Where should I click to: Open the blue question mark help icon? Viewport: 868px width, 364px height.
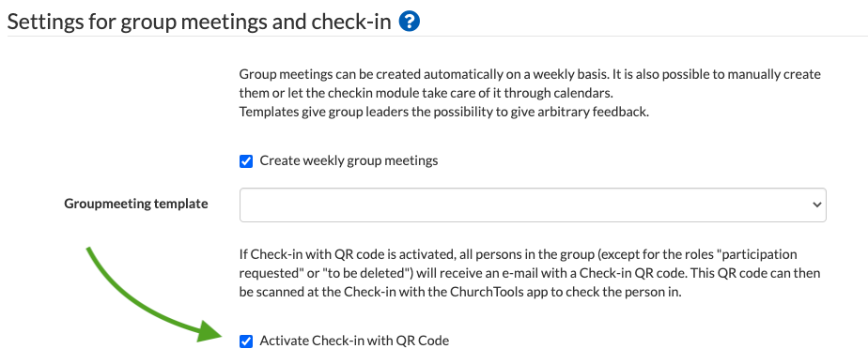409,22
